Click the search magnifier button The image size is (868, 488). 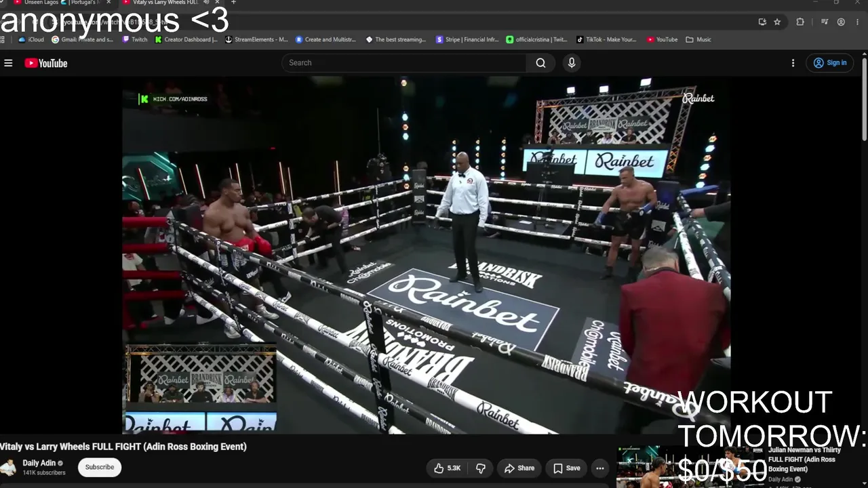[x=540, y=63]
